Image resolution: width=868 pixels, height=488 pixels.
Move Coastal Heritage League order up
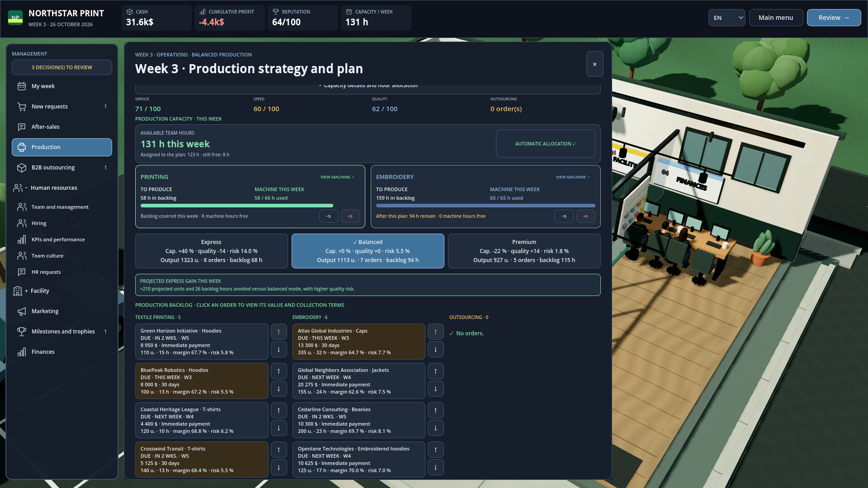point(279,411)
